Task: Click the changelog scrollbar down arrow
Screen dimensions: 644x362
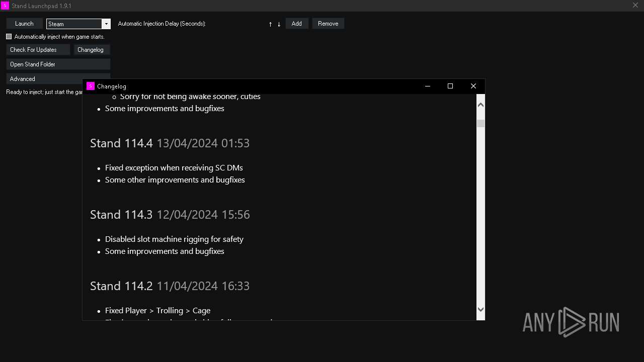Action: (x=480, y=310)
